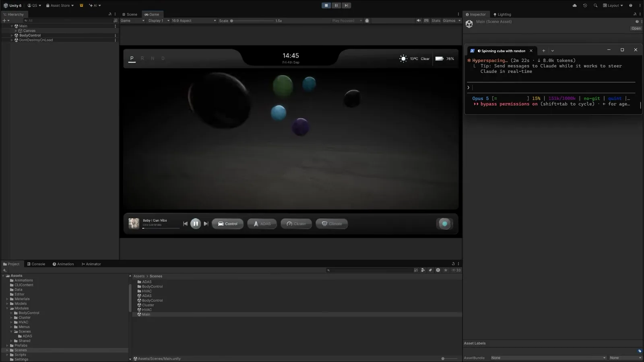Click the album art thumbnail
Viewport: 644px width, 362px height.
point(134,223)
